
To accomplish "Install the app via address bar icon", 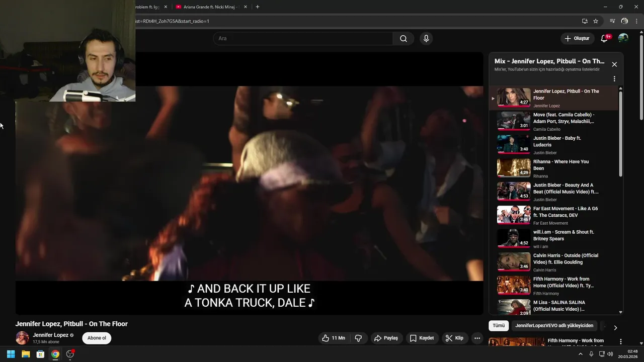I will tap(585, 21).
